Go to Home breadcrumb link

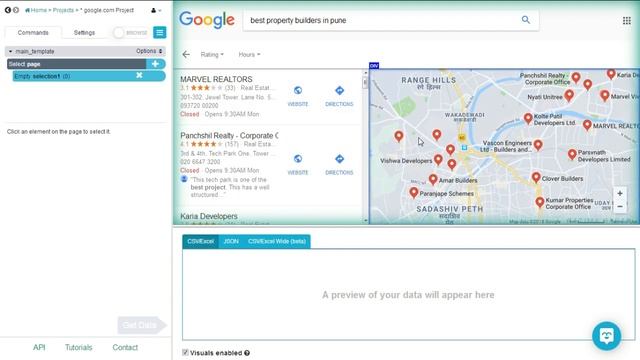tap(36, 10)
